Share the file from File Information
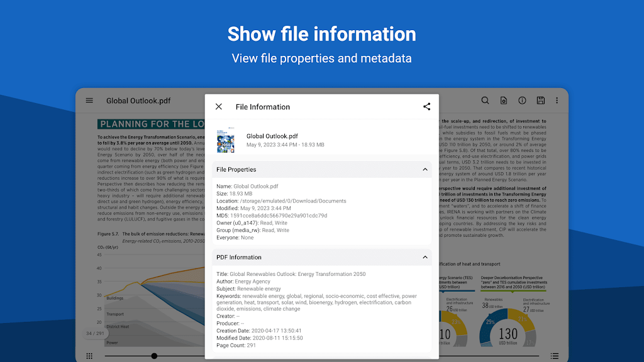The width and height of the screenshot is (644, 362). tap(426, 107)
